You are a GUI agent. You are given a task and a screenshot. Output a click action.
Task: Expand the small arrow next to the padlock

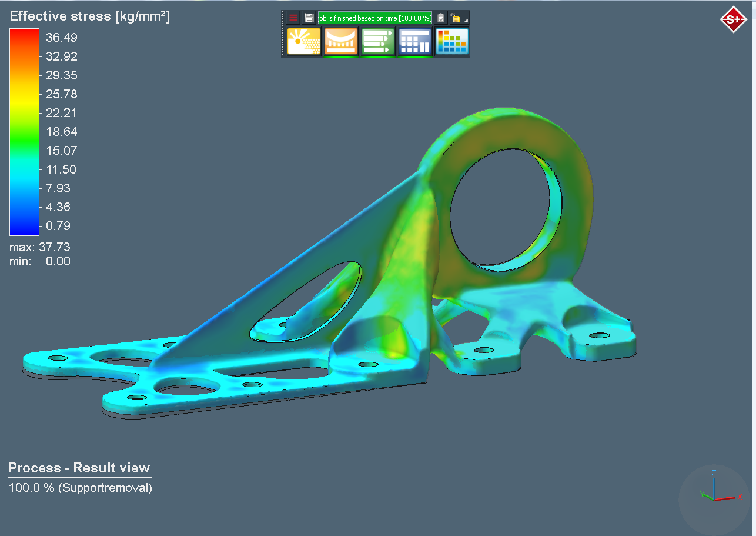pos(466,20)
